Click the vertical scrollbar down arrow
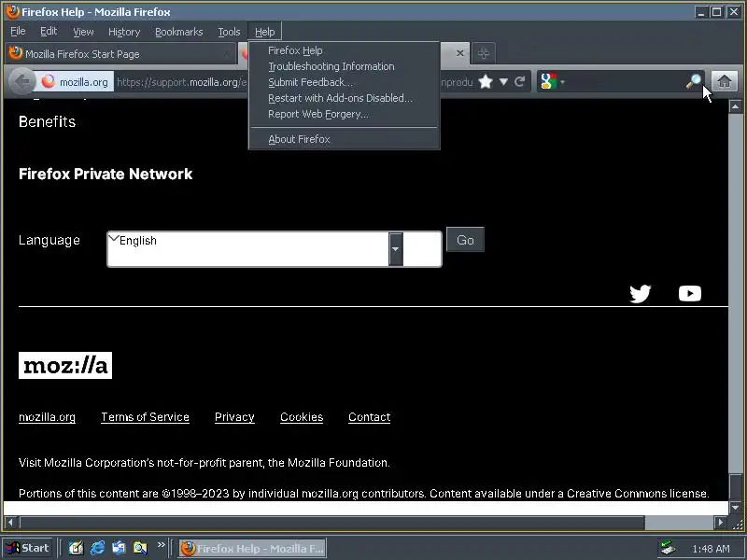 click(735, 508)
